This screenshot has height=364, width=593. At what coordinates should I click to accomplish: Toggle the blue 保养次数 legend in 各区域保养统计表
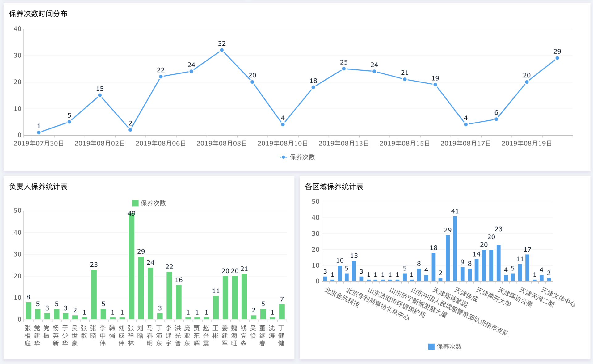[x=445, y=347]
